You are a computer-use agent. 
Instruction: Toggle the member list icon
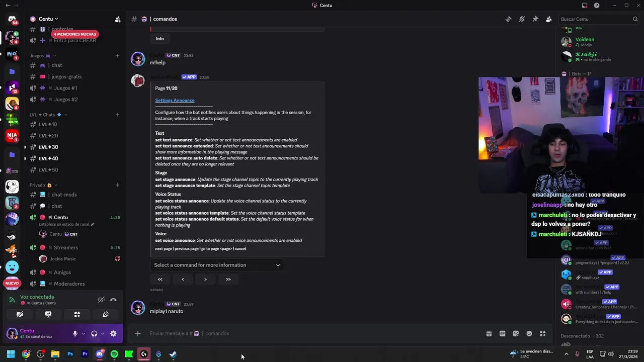coord(549,19)
